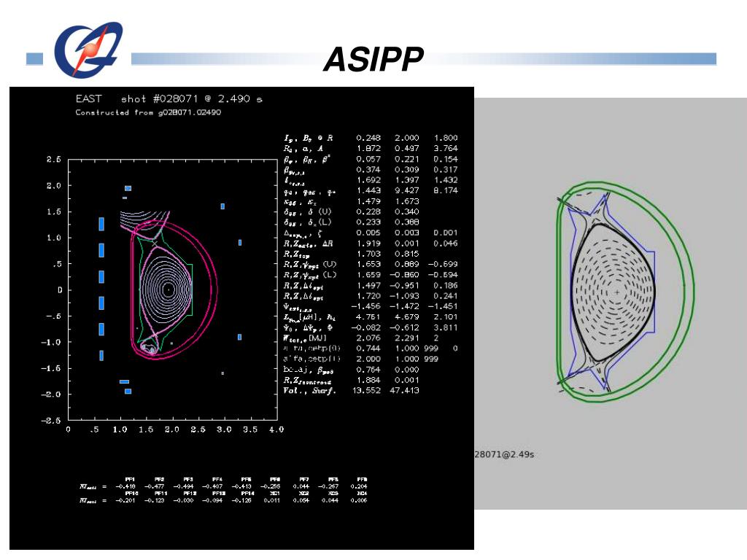
Task: Click the Ip value 0.248
Action: point(367,138)
